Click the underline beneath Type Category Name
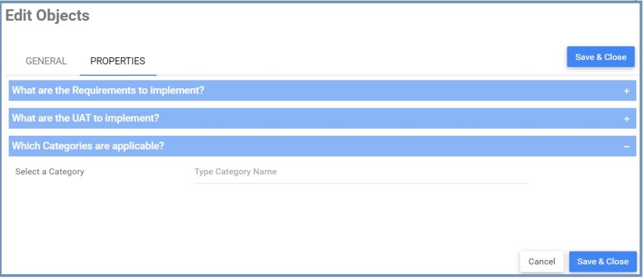644x278 pixels. (x=360, y=183)
